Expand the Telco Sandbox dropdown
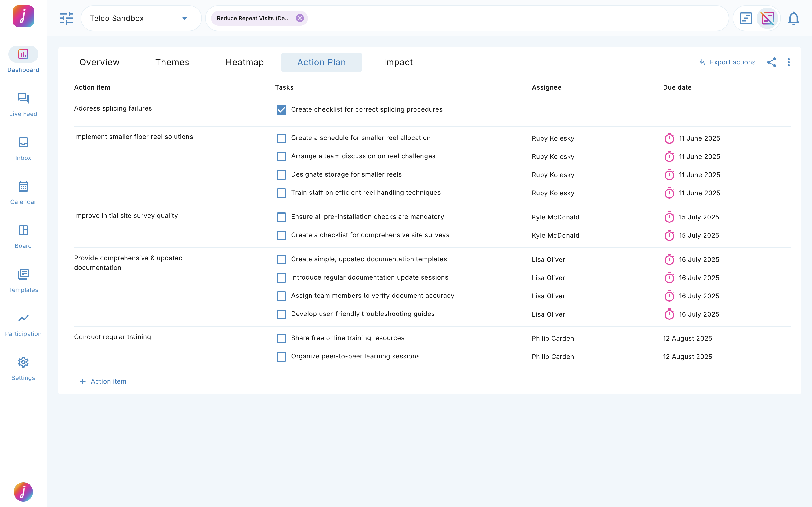The width and height of the screenshot is (812, 507). [x=184, y=19]
